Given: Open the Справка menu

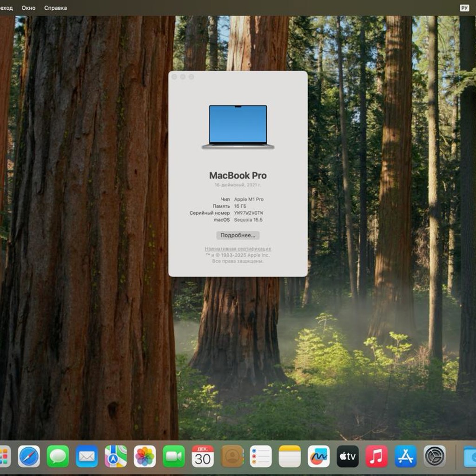Looking at the screenshot, I should point(56,8).
